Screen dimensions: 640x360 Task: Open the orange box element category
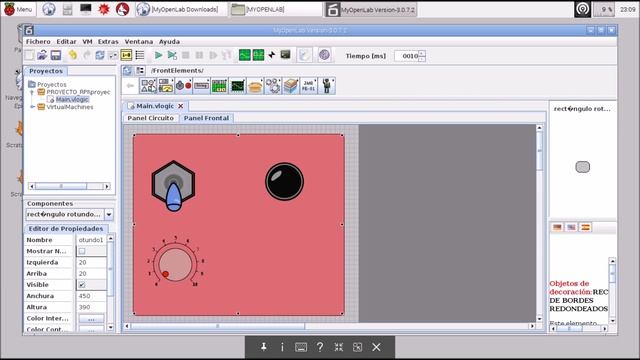click(x=255, y=86)
